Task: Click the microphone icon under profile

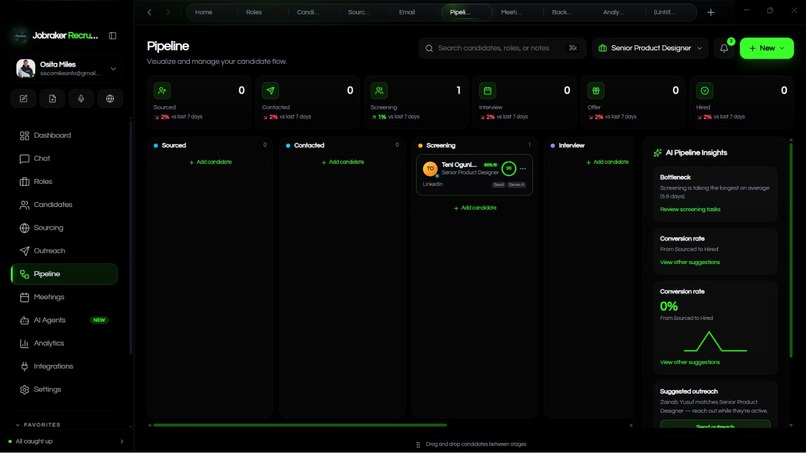Action: 81,99
